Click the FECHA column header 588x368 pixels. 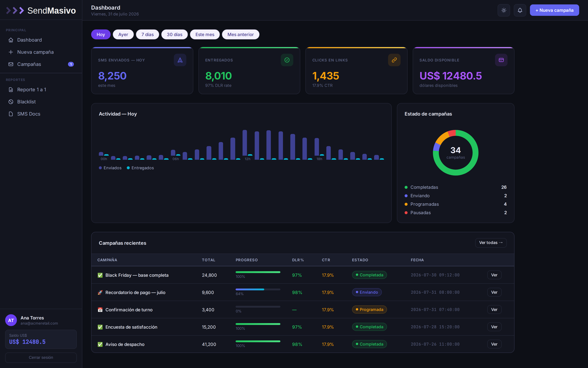coord(417,260)
